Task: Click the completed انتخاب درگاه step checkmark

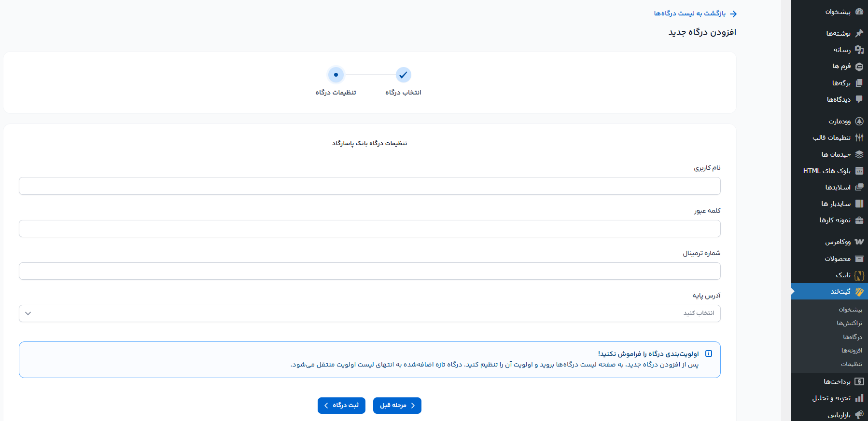Action: (x=403, y=75)
